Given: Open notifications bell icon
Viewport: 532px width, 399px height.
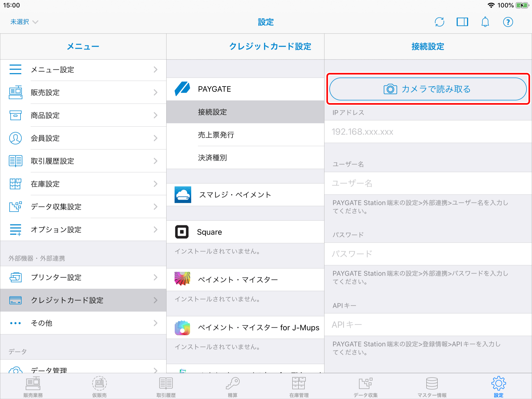Looking at the screenshot, I should (485, 22).
